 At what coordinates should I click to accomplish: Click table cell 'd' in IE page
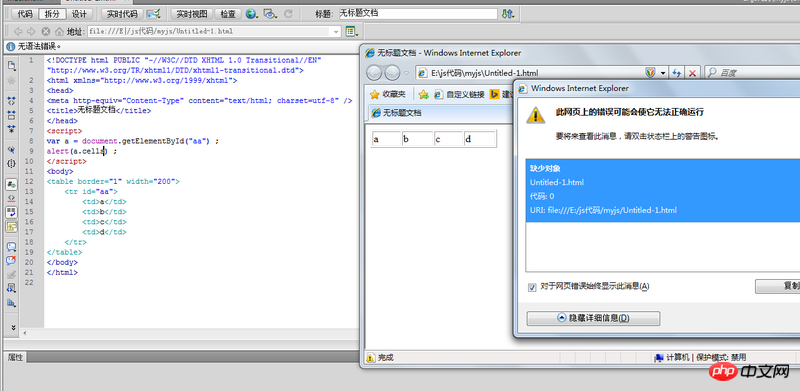480,139
